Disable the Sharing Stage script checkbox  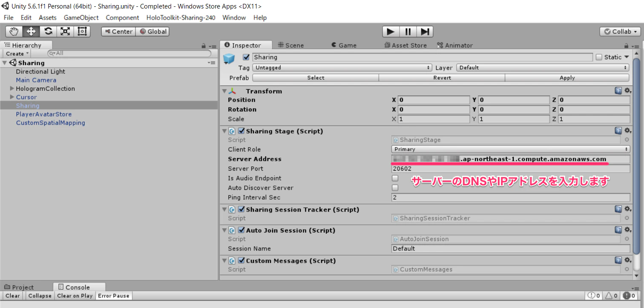tap(241, 131)
